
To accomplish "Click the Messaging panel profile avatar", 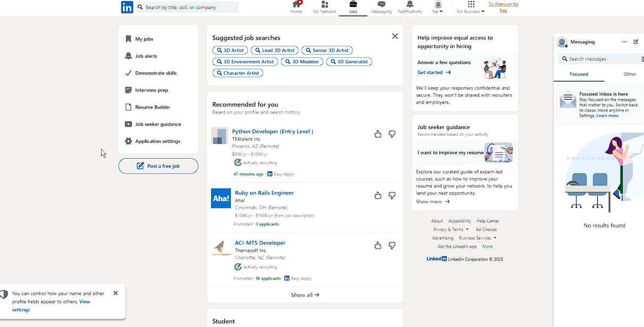I will (x=562, y=42).
